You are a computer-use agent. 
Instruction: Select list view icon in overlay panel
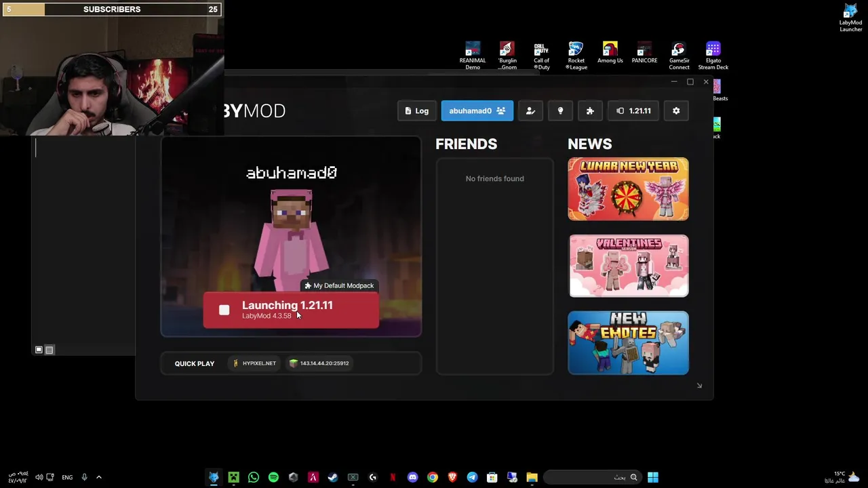tap(50, 350)
